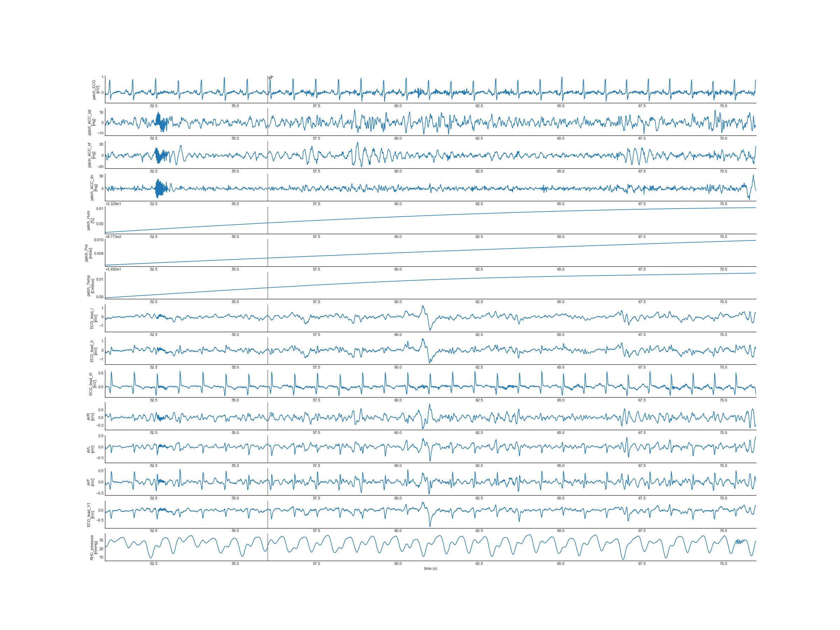
Task: Click the patch_ECG axis label
Action: tap(96, 90)
